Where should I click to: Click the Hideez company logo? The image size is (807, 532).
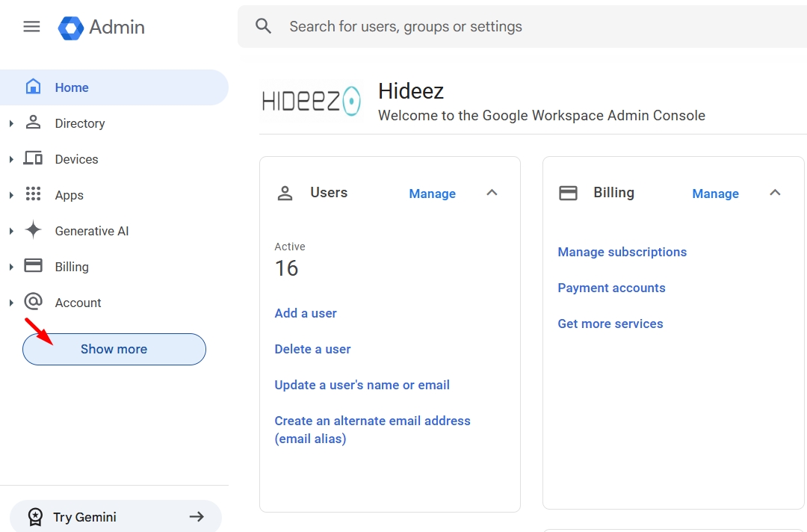[312, 101]
